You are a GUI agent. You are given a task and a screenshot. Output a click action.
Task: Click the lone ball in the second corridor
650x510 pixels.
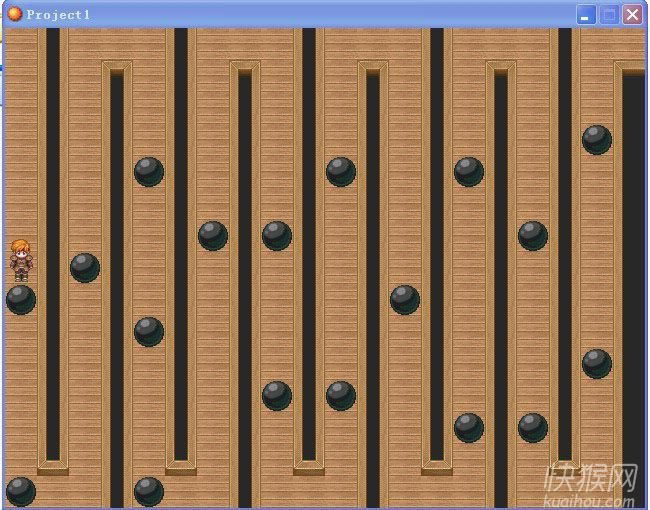tap(85, 268)
